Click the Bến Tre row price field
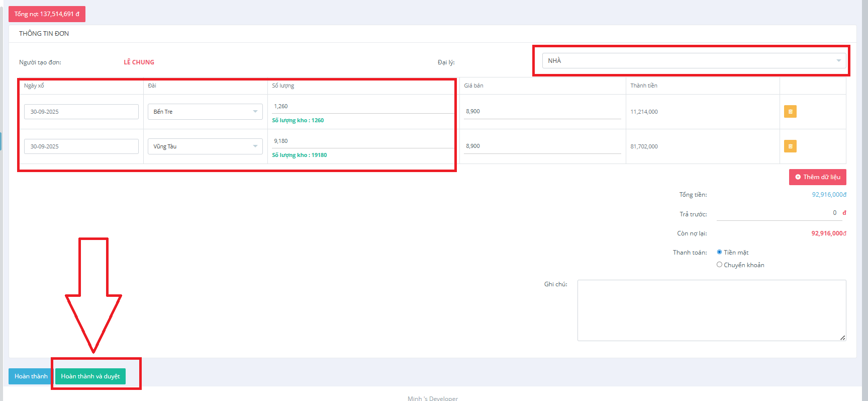 [542, 112]
